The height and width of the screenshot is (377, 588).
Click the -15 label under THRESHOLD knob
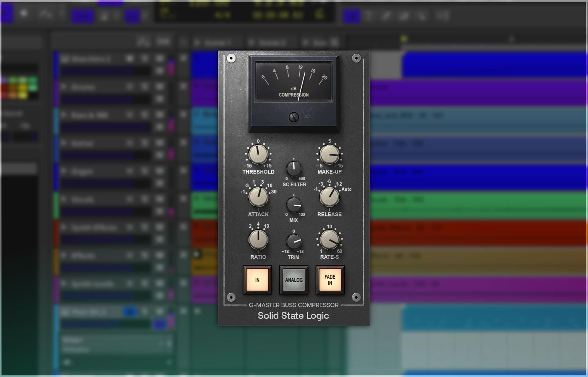pyautogui.click(x=247, y=166)
